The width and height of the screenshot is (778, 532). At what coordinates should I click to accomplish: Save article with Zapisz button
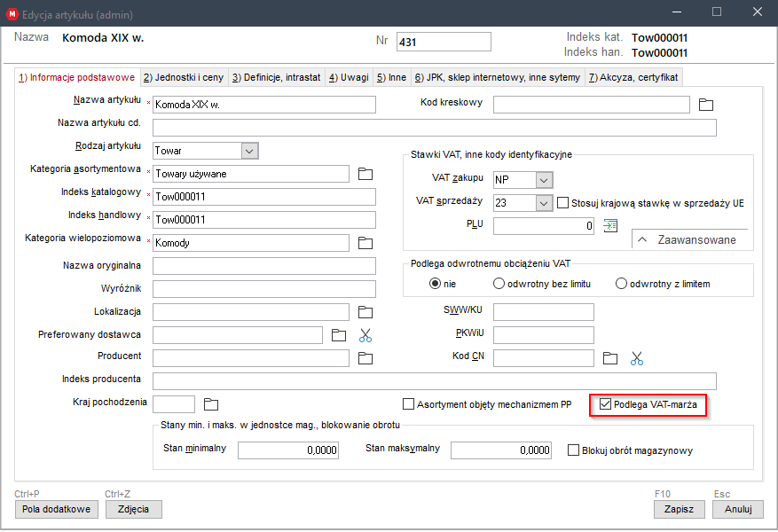(x=679, y=509)
